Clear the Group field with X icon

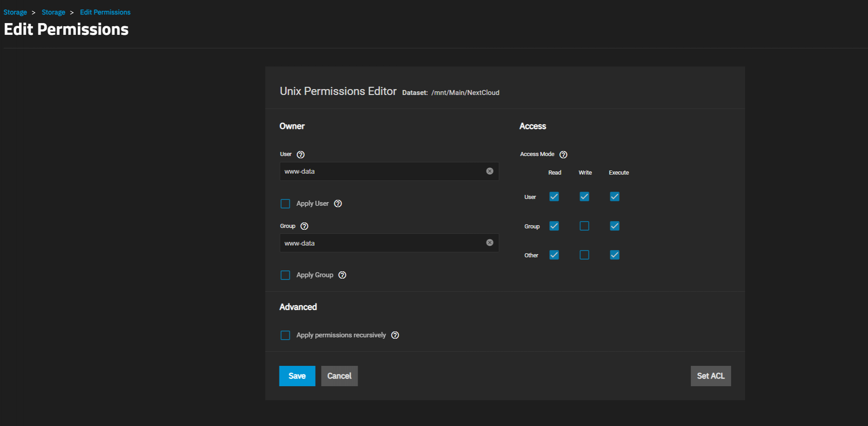(x=490, y=243)
